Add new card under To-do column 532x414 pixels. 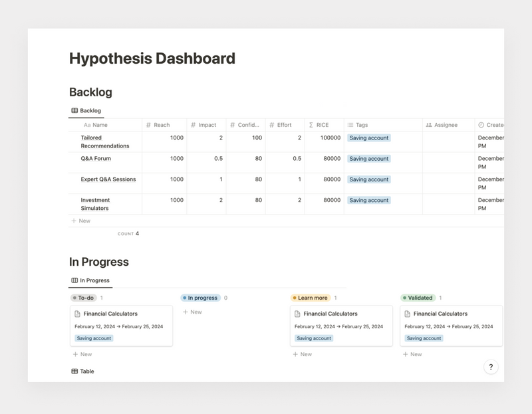point(82,354)
